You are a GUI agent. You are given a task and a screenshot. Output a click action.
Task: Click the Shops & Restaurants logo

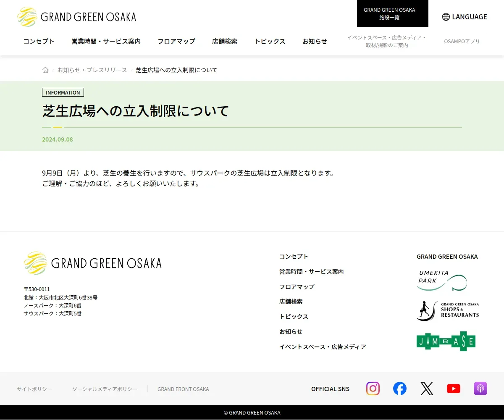[448, 311]
